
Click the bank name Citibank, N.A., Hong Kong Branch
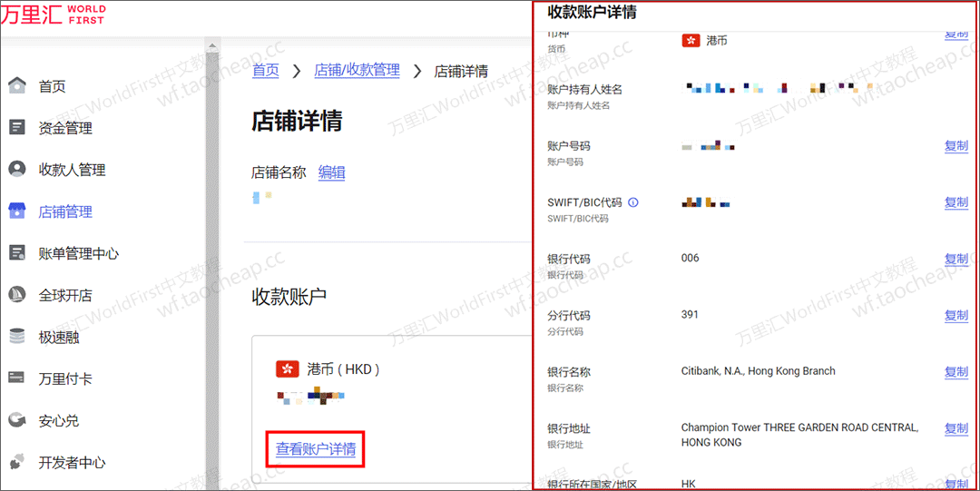(x=758, y=371)
